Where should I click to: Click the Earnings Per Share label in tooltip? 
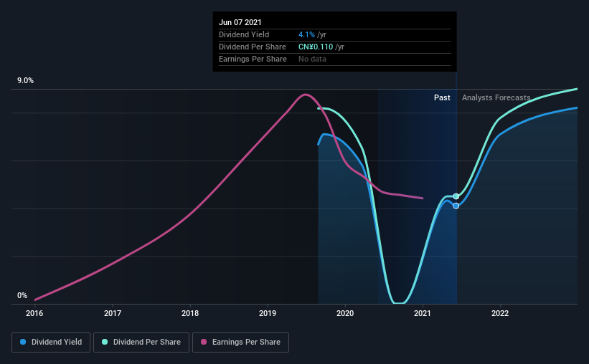(253, 59)
